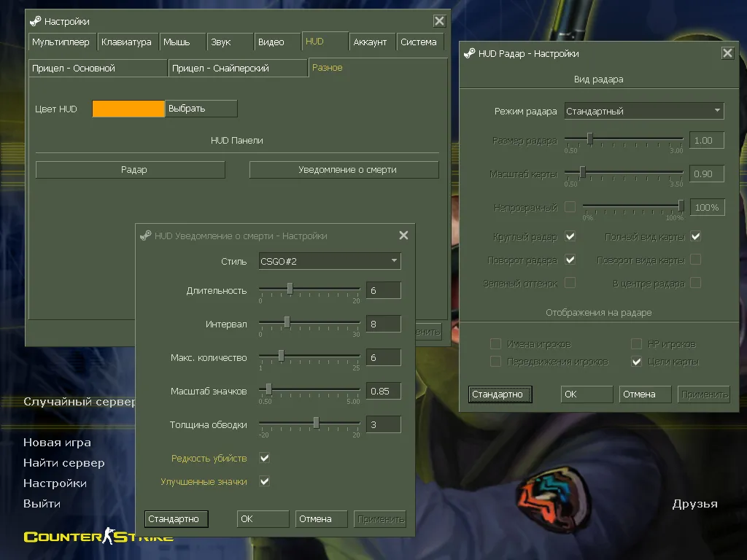Uncheck the Круглый радар option
The height and width of the screenshot is (560, 747).
(570, 236)
